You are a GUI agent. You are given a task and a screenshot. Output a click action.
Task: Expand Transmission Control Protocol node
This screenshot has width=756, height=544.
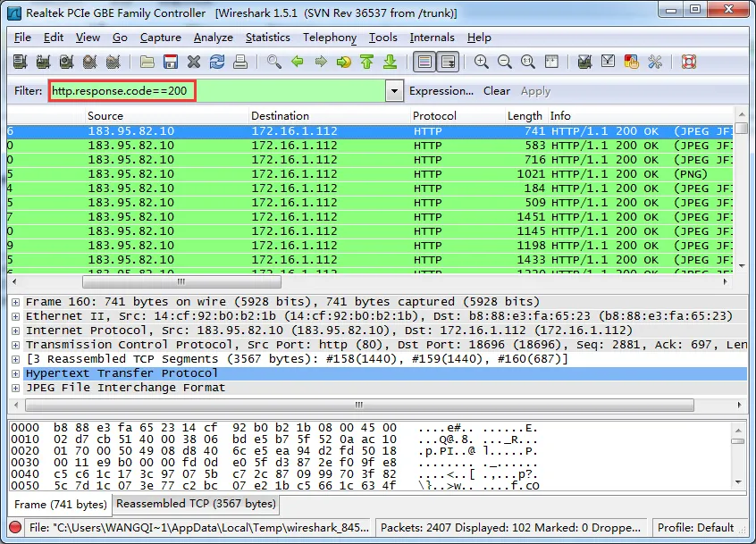click(16, 345)
